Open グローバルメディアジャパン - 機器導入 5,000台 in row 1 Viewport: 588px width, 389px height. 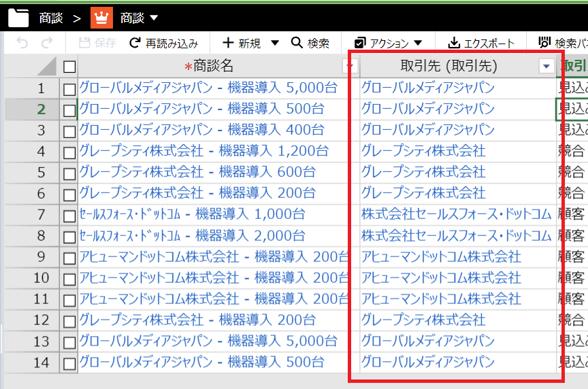[208, 88]
